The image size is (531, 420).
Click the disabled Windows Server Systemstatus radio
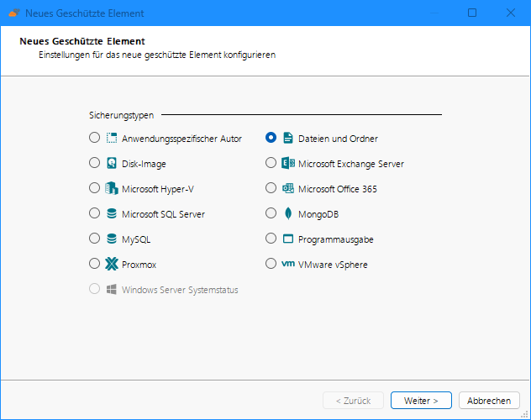(x=94, y=289)
